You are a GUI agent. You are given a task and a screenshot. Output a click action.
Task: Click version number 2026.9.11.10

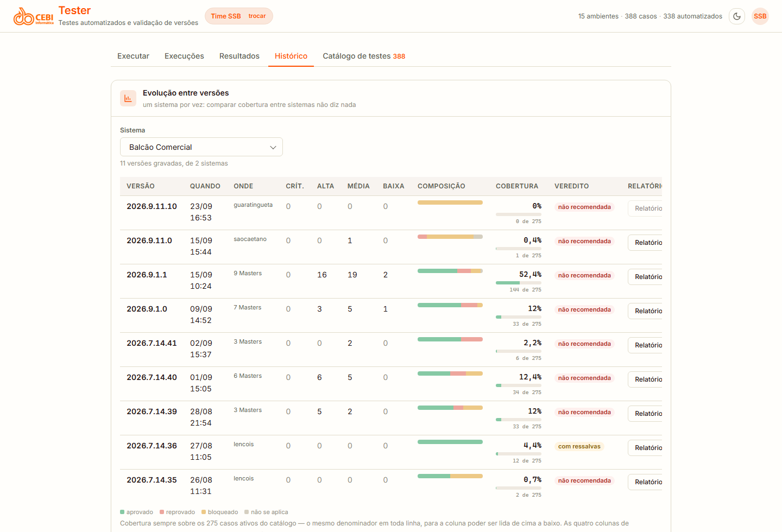pyautogui.click(x=152, y=206)
